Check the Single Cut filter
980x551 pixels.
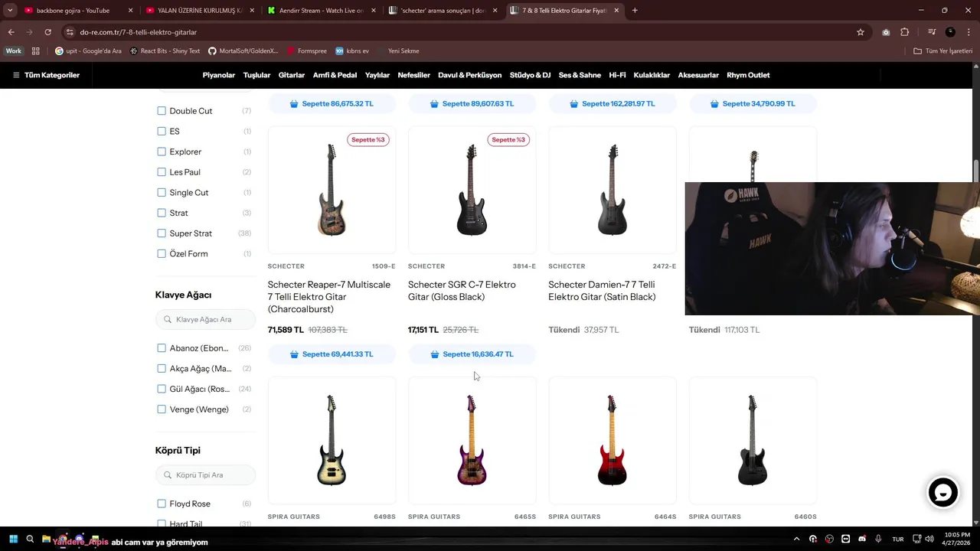tap(162, 193)
